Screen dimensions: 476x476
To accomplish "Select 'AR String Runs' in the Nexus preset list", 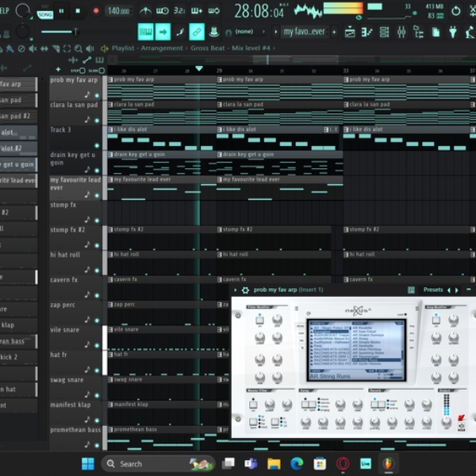I will (x=376, y=360).
